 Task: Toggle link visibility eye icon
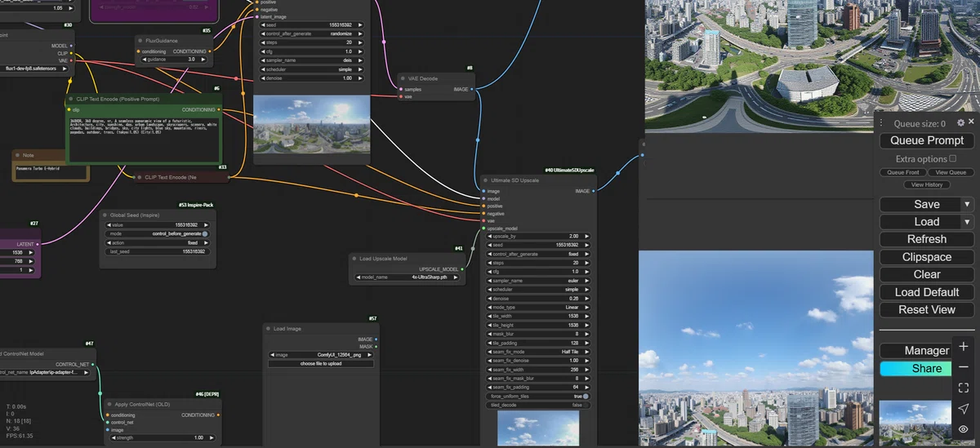(x=964, y=429)
